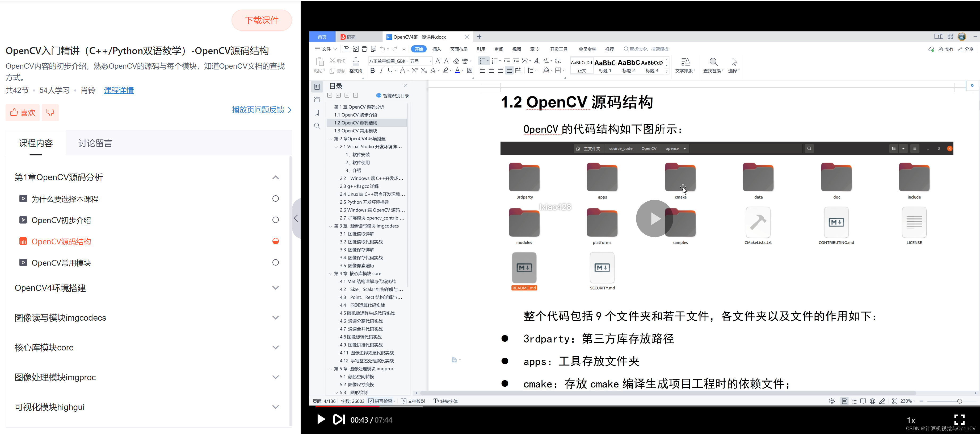Expand the 核心库模块core chapter
980x434 pixels.
coord(275,347)
